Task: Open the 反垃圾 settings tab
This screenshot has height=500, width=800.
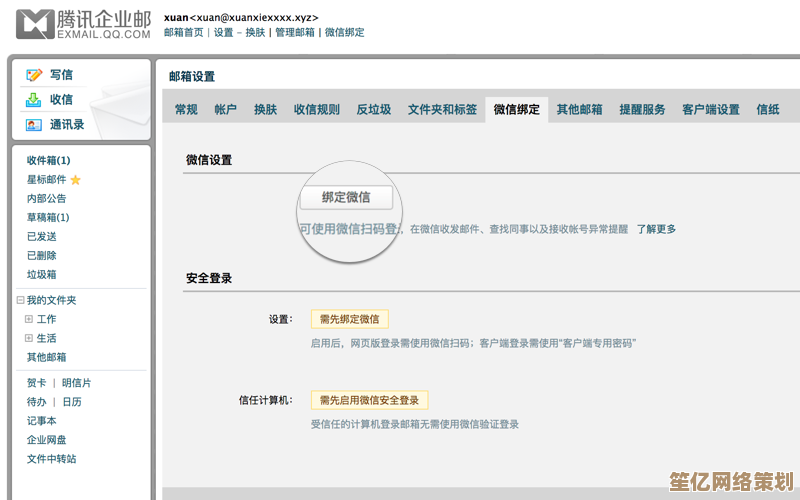Action: 374,110
